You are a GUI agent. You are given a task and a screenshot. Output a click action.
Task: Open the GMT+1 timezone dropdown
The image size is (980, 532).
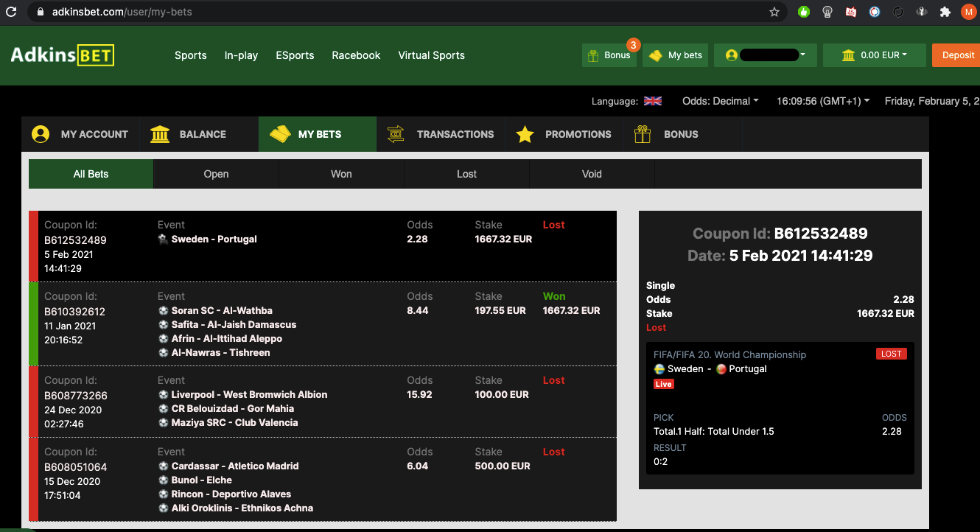[823, 101]
